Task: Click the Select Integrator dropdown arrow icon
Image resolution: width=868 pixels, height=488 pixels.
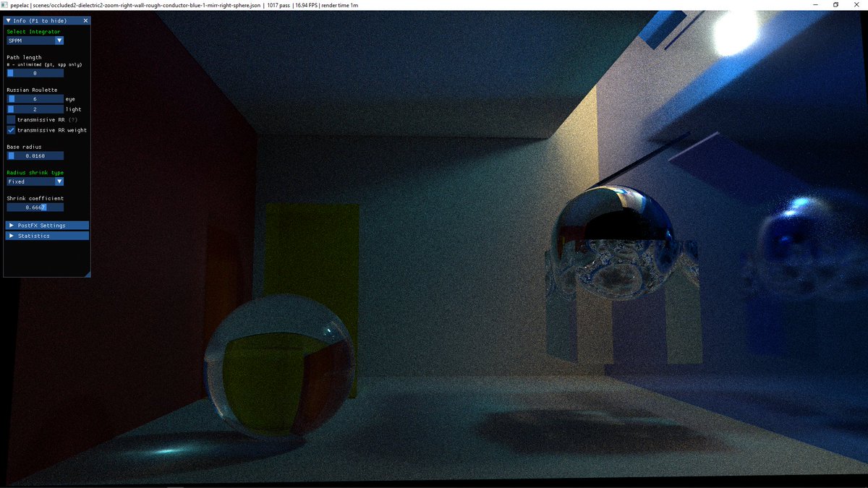Action: 59,40
